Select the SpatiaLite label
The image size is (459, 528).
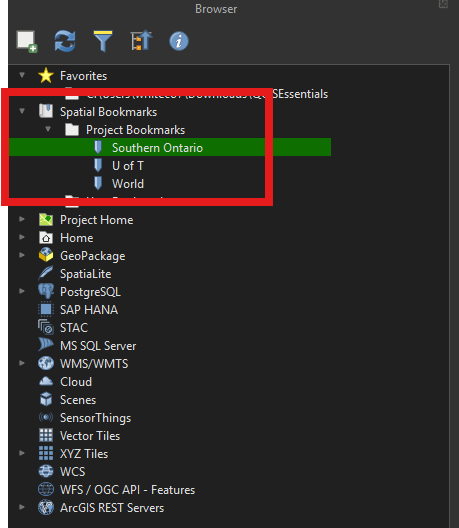[x=86, y=274]
